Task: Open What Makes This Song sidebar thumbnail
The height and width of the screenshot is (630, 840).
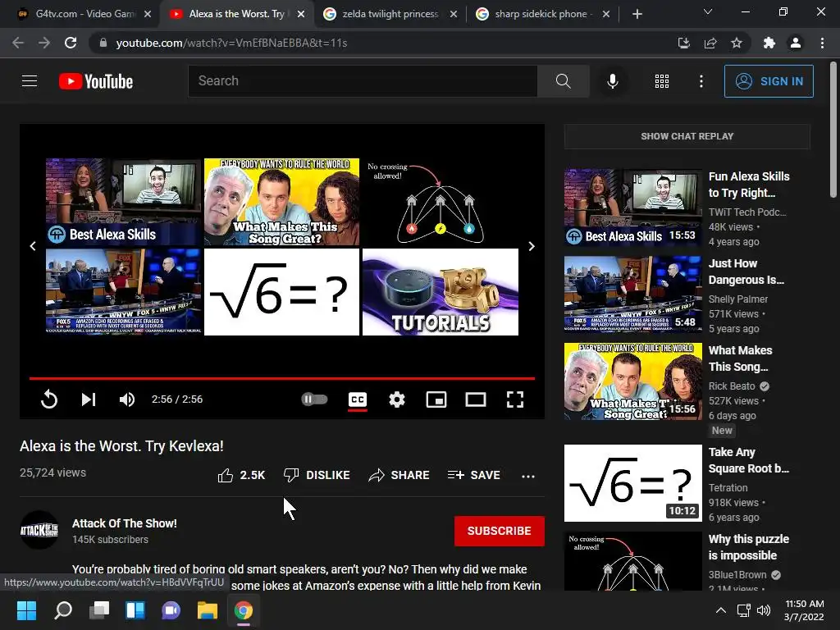Action: click(x=632, y=381)
